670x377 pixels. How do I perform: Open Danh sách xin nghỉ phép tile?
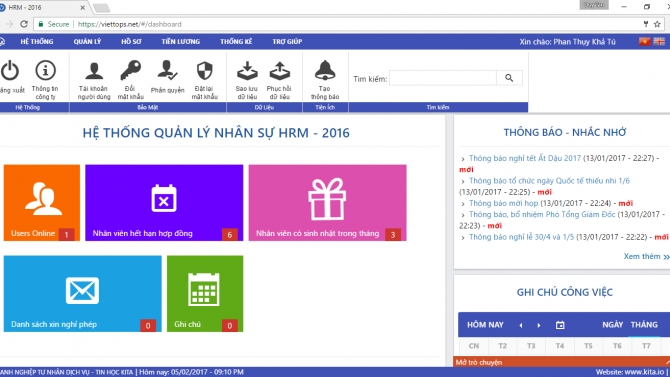(x=82, y=294)
